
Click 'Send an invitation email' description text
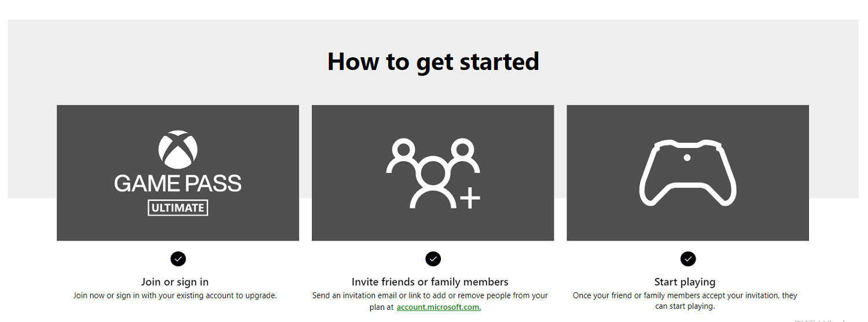click(429, 295)
